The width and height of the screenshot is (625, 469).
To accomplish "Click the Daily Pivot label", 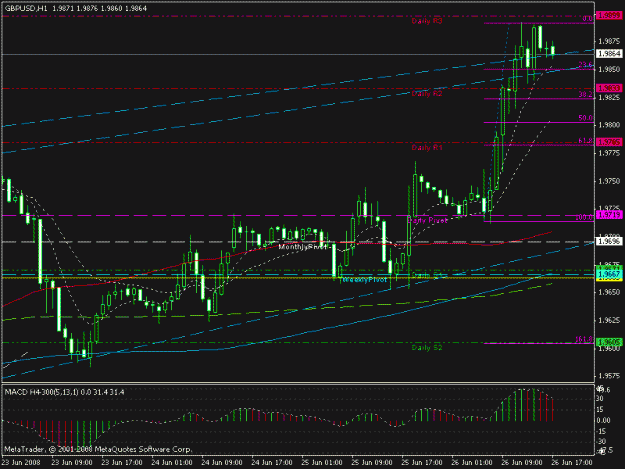I will [x=428, y=220].
